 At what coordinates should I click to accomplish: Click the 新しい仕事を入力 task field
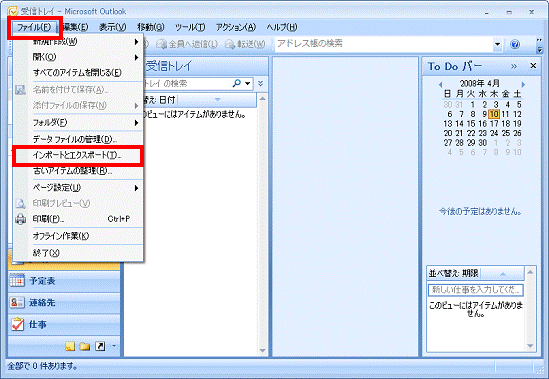(475, 290)
